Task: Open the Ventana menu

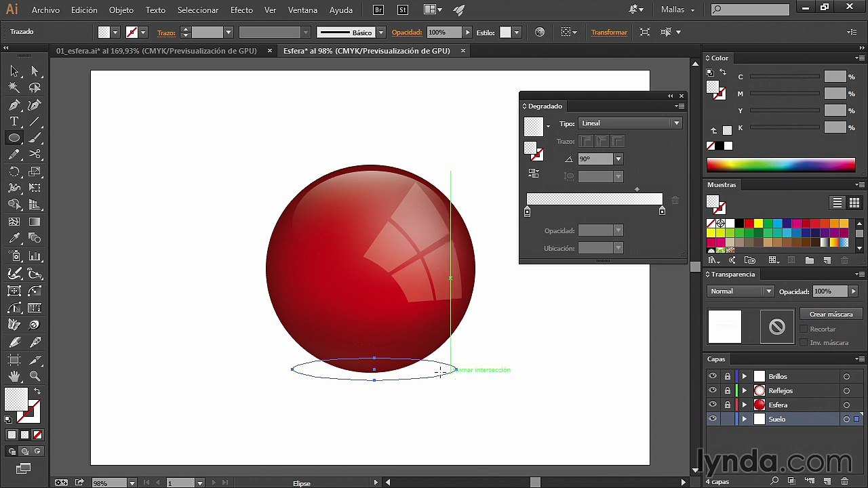Action: pos(302,10)
